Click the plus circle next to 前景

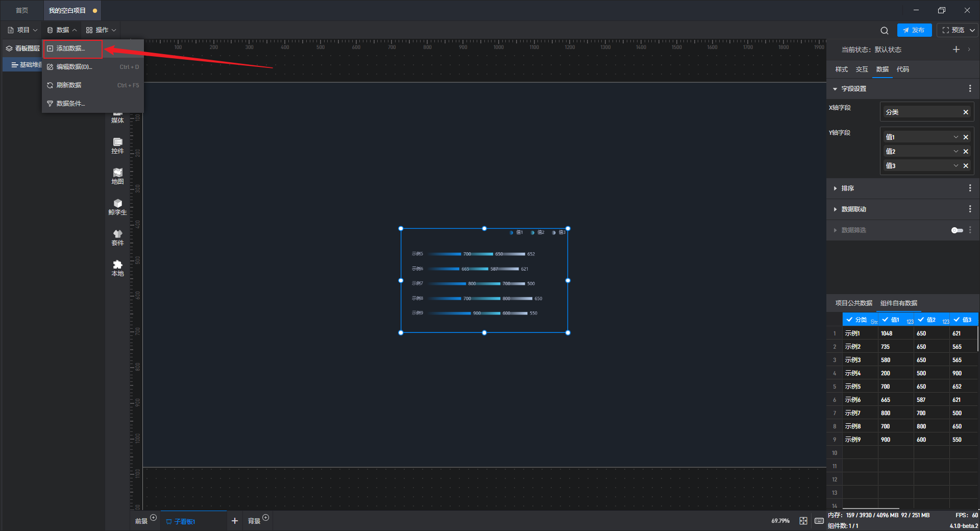pos(154,518)
